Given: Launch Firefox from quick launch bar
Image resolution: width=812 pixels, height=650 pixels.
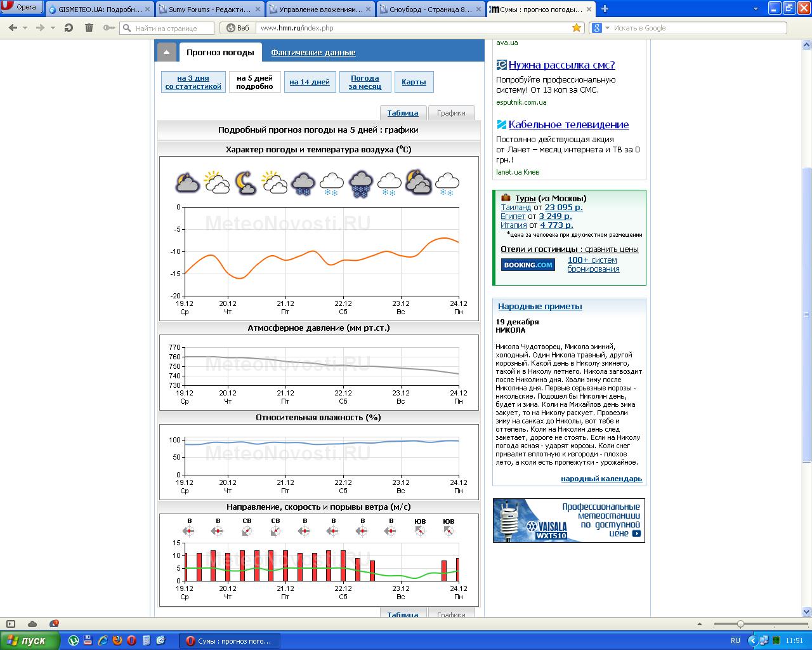Looking at the screenshot, I should (x=117, y=640).
